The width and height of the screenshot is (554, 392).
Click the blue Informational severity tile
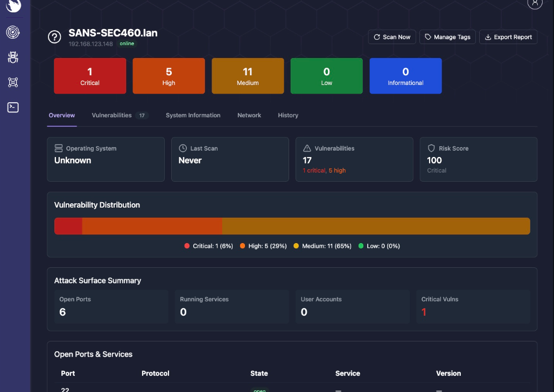pyautogui.click(x=405, y=76)
